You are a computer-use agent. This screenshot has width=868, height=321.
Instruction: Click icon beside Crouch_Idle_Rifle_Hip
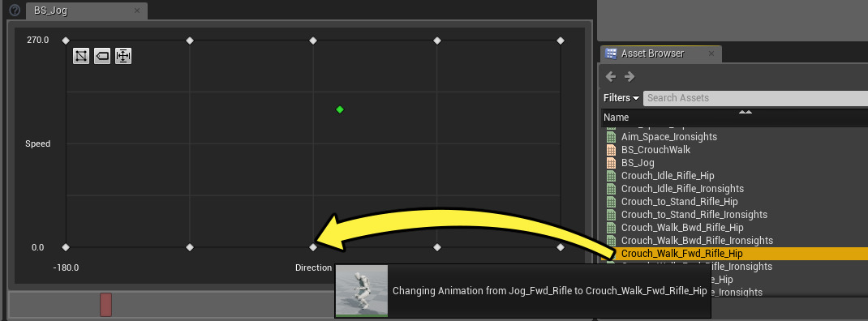pyautogui.click(x=611, y=175)
